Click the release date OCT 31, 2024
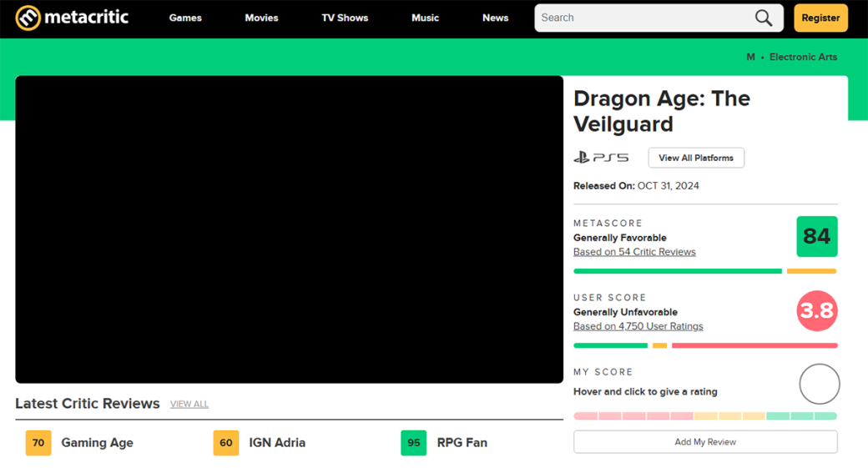The image size is (868, 468). (x=669, y=186)
